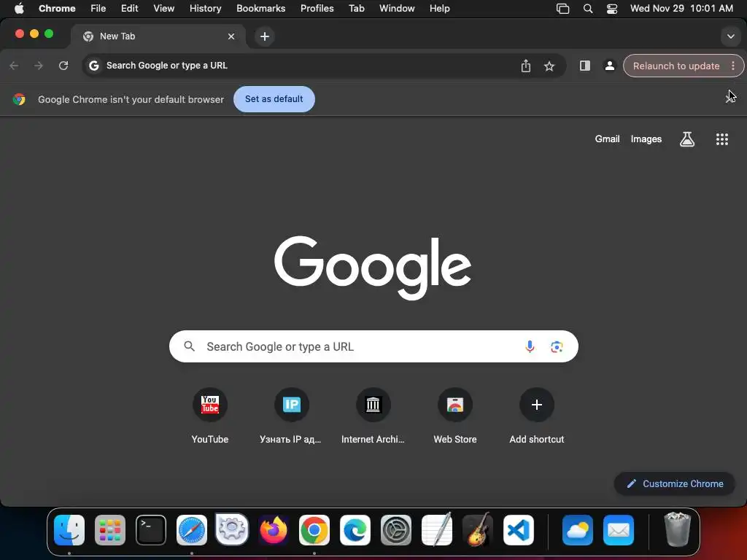Viewport: 747px width, 560px height.
Task: Open the History menu
Action: (x=205, y=8)
